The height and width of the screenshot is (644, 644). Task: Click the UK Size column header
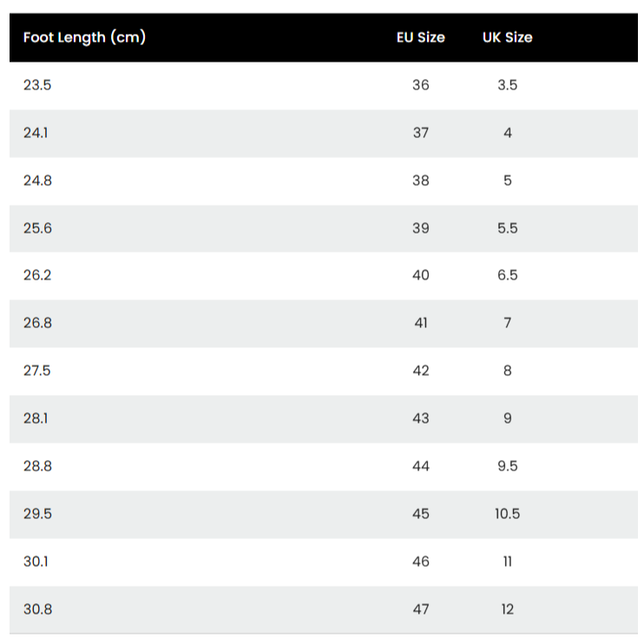(x=508, y=37)
